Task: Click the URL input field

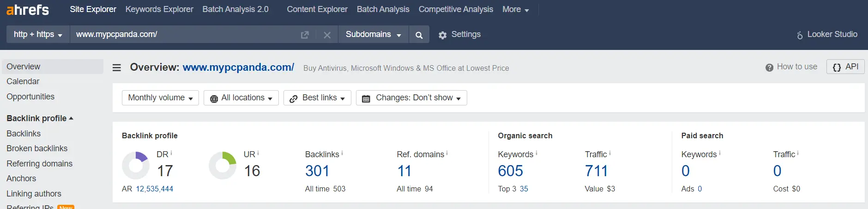Action: coord(185,35)
